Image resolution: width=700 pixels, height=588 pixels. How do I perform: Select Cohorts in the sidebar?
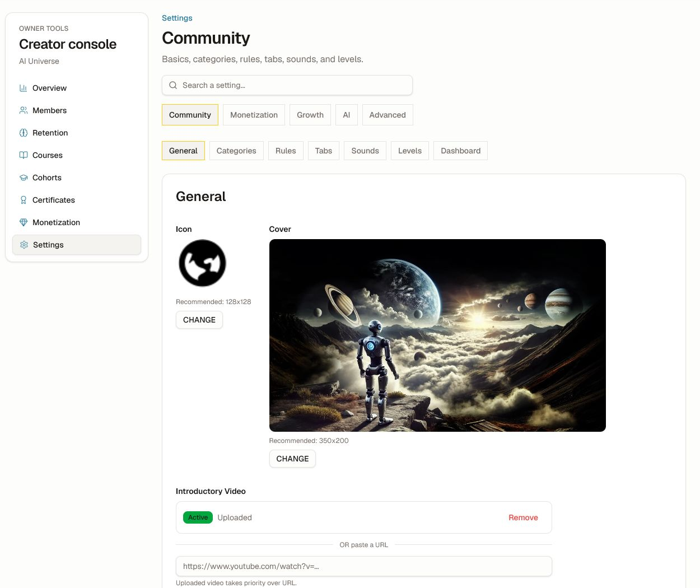coord(77,178)
